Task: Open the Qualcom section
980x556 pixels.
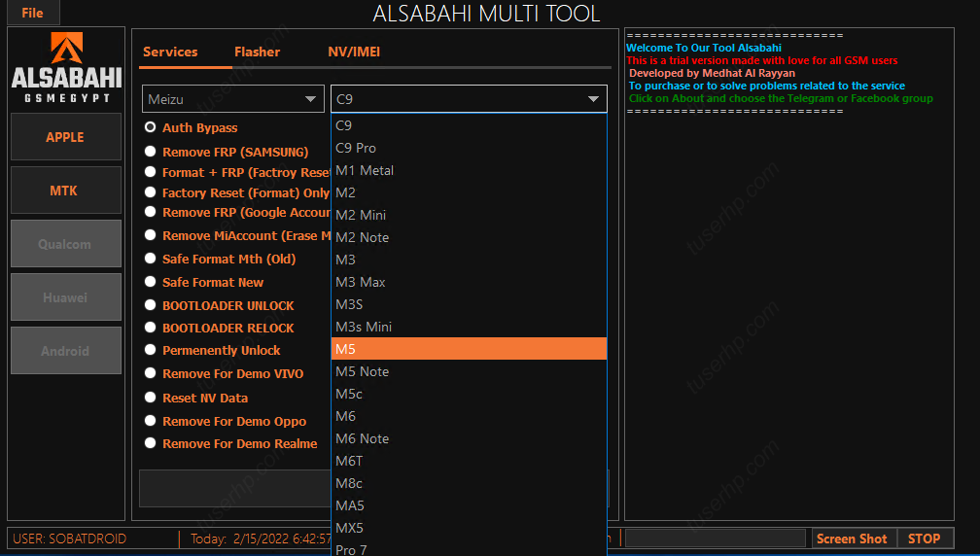Action: 66,244
